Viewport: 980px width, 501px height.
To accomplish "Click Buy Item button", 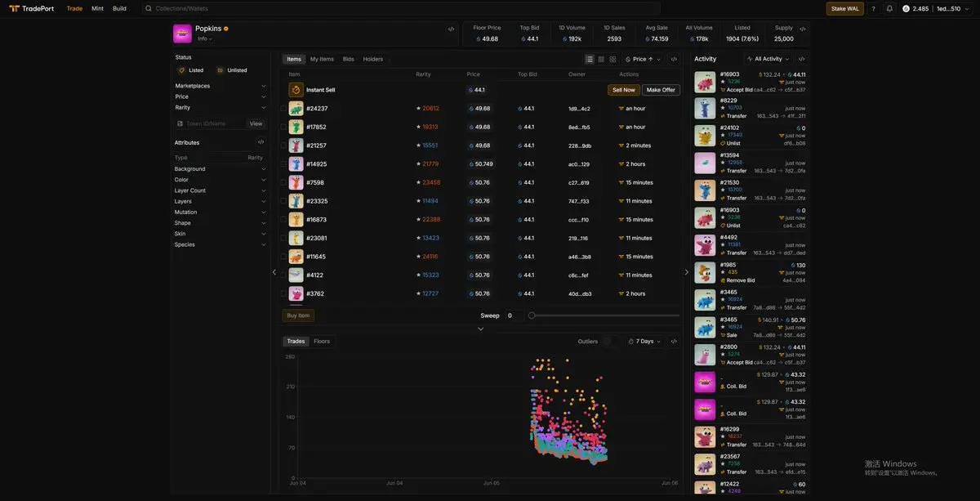I will [298, 315].
